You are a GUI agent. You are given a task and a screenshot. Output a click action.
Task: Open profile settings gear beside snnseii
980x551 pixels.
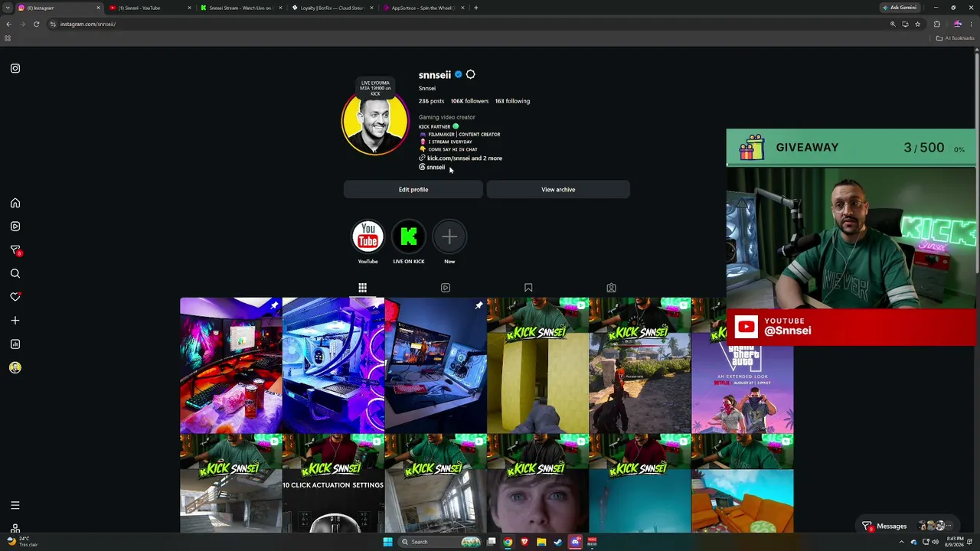470,74
